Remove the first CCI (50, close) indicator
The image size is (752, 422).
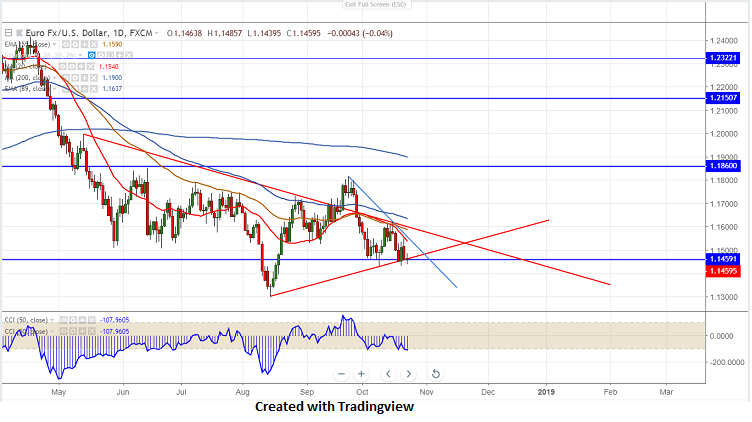pyautogui.click(x=92, y=320)
